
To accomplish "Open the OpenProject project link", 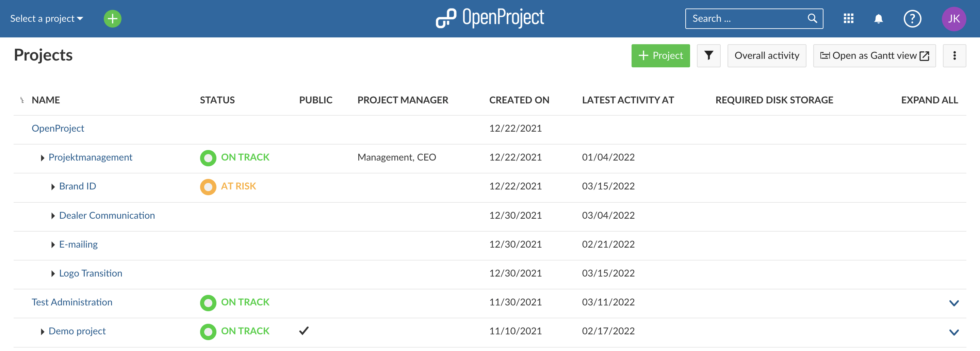I will pyautogui.click(x=58, y=128).
